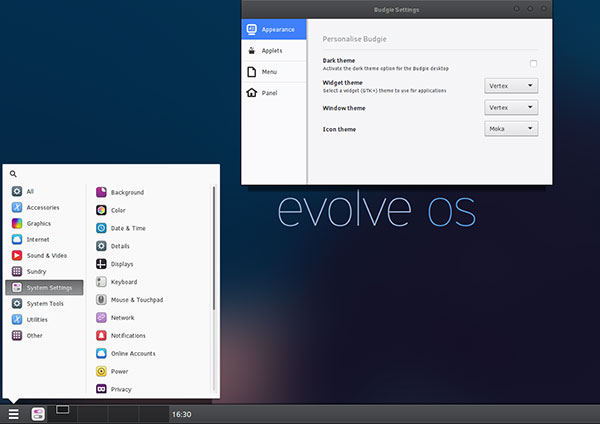Screen dimensions: 600x424
Task: Close the Budgie Settings window
Action: click(543, 8)
